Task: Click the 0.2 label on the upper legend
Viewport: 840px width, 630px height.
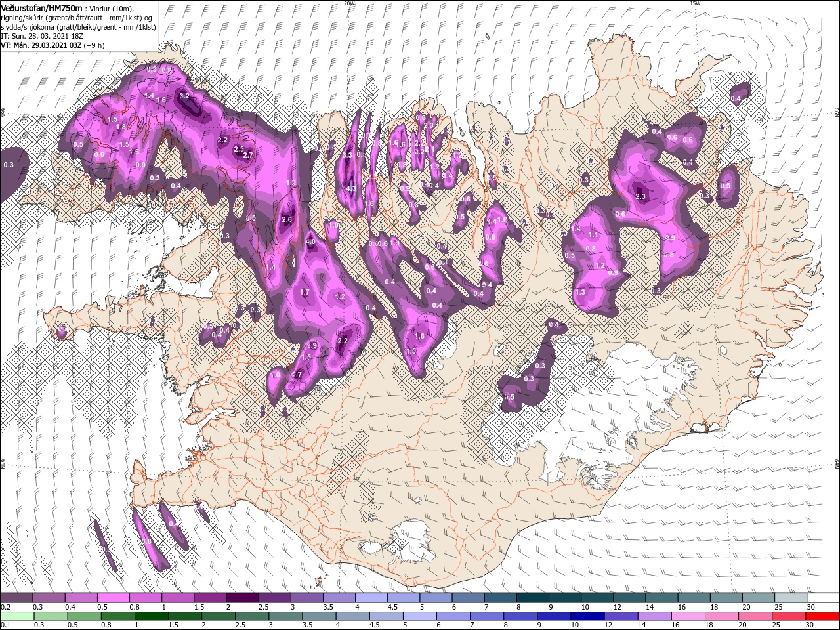Action: (5, 607)
